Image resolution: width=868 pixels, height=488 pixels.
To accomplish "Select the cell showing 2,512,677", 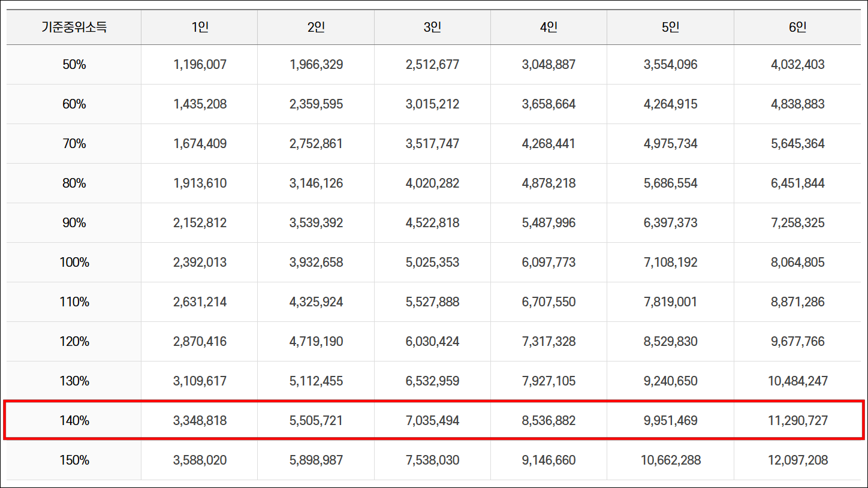I will point(433,65).
